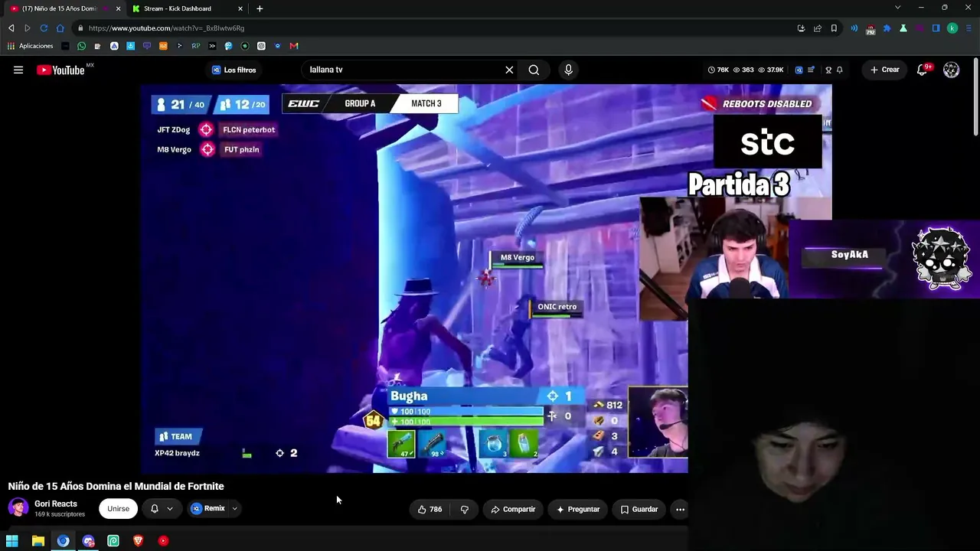Toggle the browser side panel

[x=936, y=28]
